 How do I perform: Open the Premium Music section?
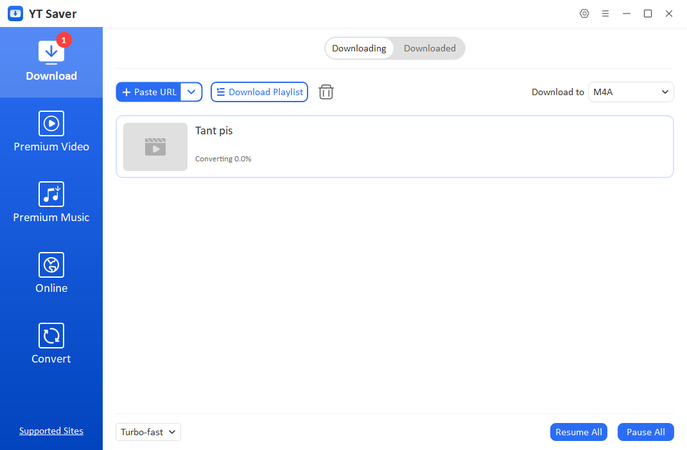51,204
